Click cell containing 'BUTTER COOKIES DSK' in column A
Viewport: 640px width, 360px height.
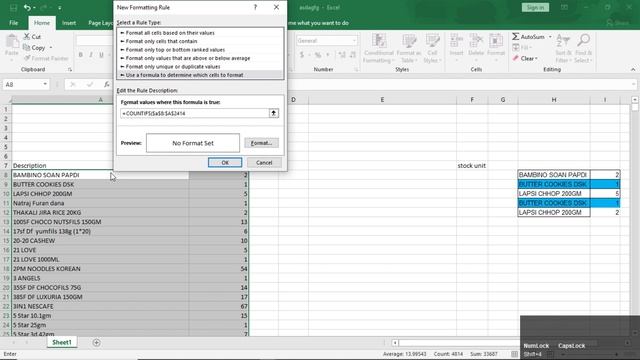click(x=100, y=184)
